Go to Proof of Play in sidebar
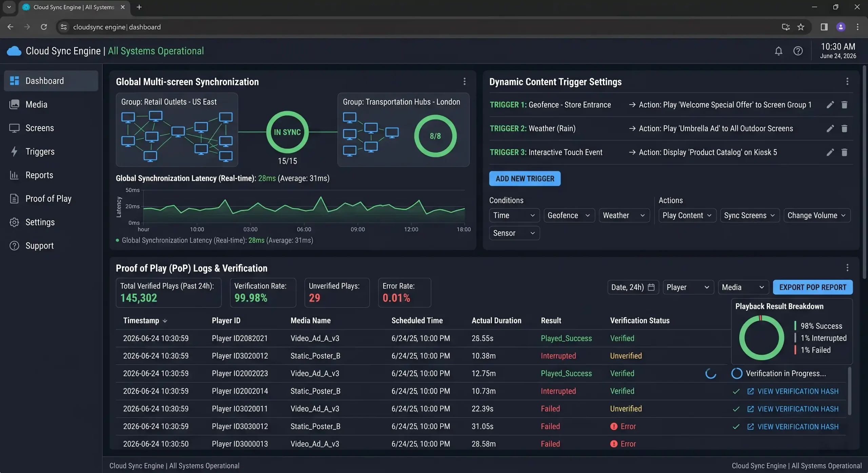Screen dimensions: 868x473 [x=51, y=199]
